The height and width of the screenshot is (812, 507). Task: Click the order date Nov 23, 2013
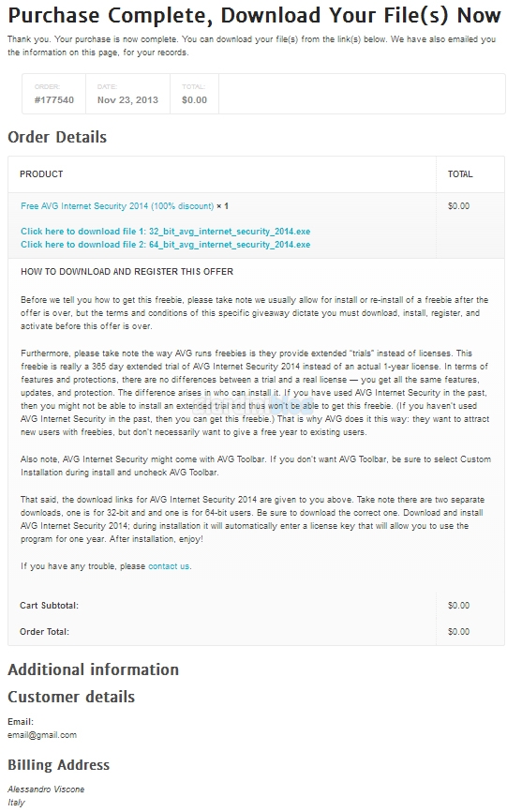(127, 100)
